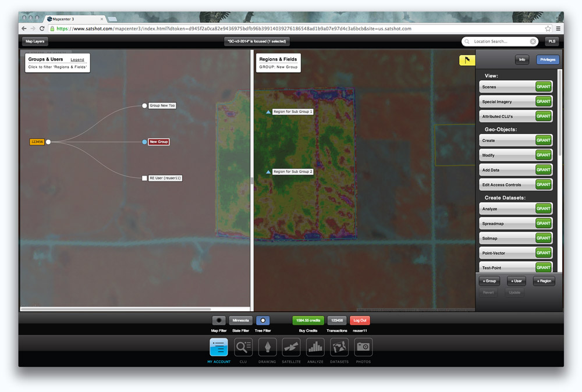Viewport: 582px width, 392px height.
Task: Toggle the Map Filter button
Action: [x=219, y=320]
